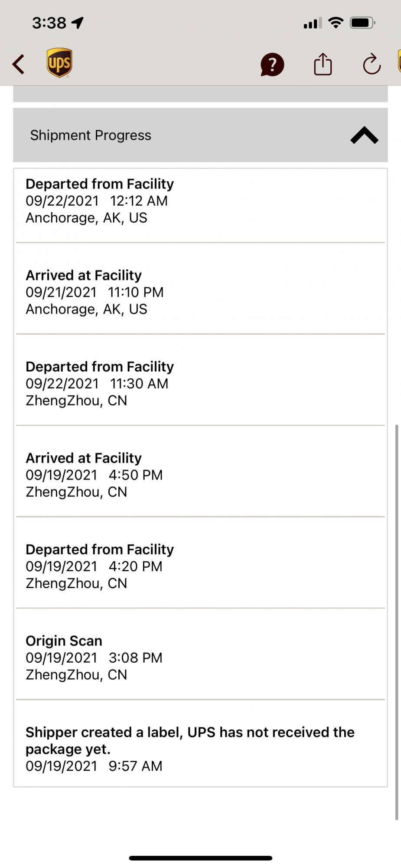Tap the Shipment Progress header

tap(91, 135)
